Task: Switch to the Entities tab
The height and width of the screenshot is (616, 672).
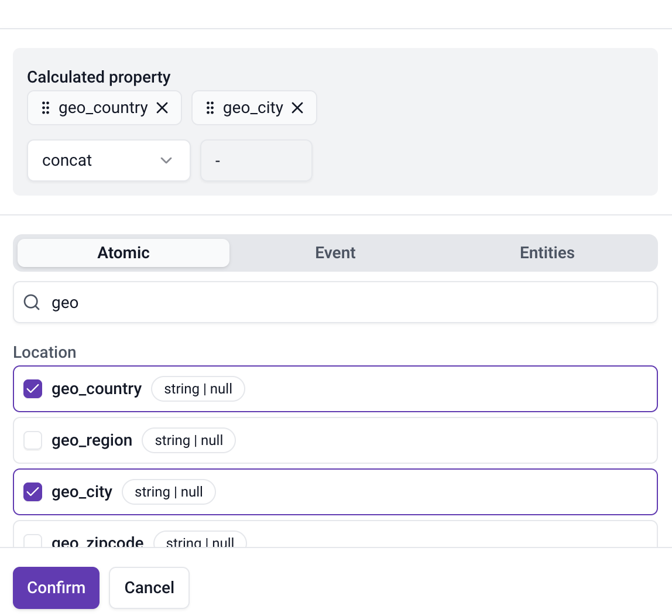Action: click(x=547, y=253)
